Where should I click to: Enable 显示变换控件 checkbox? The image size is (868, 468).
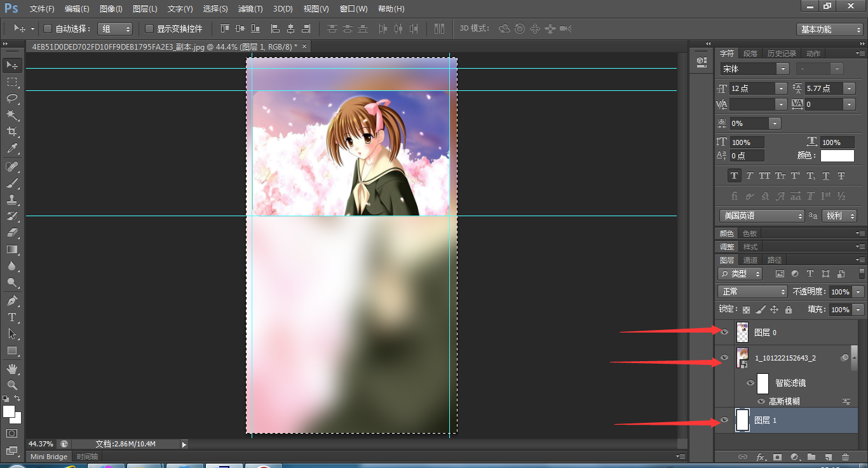coord(149,29)
